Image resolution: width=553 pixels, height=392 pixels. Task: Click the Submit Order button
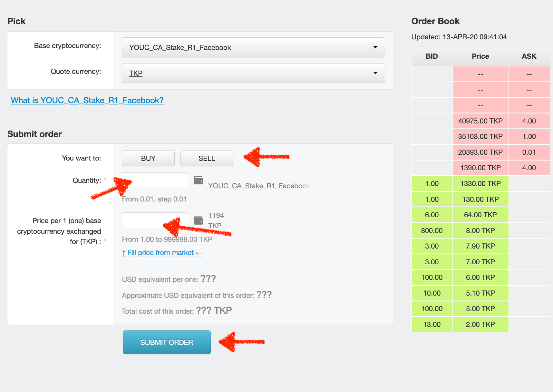(167, 342)
